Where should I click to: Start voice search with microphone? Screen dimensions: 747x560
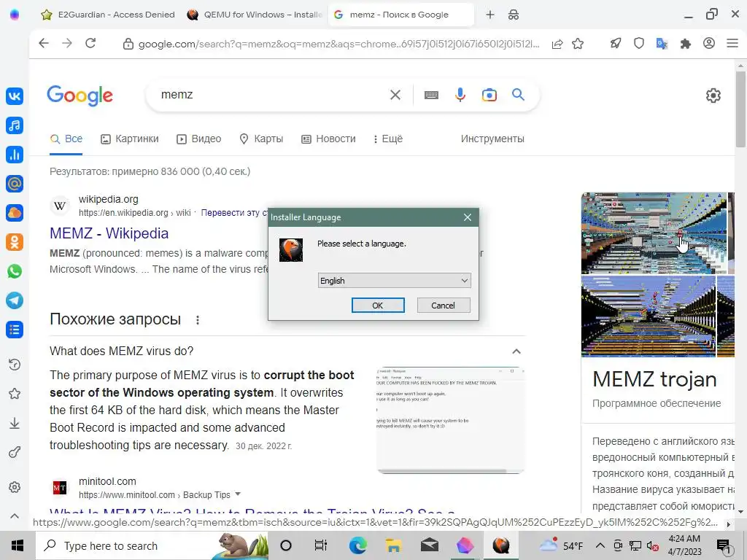click(460, 95)
